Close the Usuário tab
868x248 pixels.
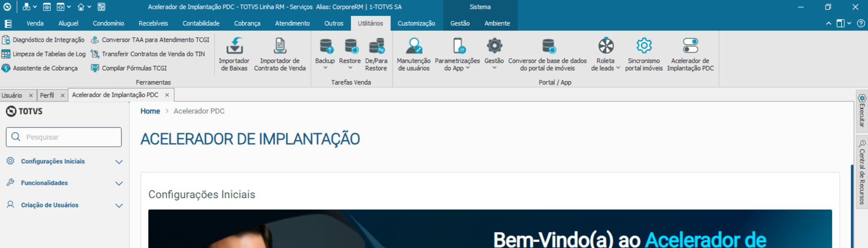31,95
